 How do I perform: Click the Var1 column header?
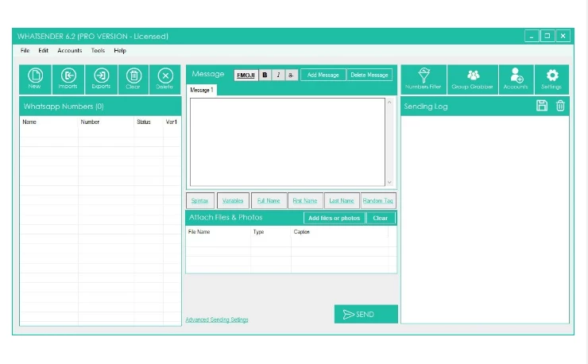(x=172, y=122)
